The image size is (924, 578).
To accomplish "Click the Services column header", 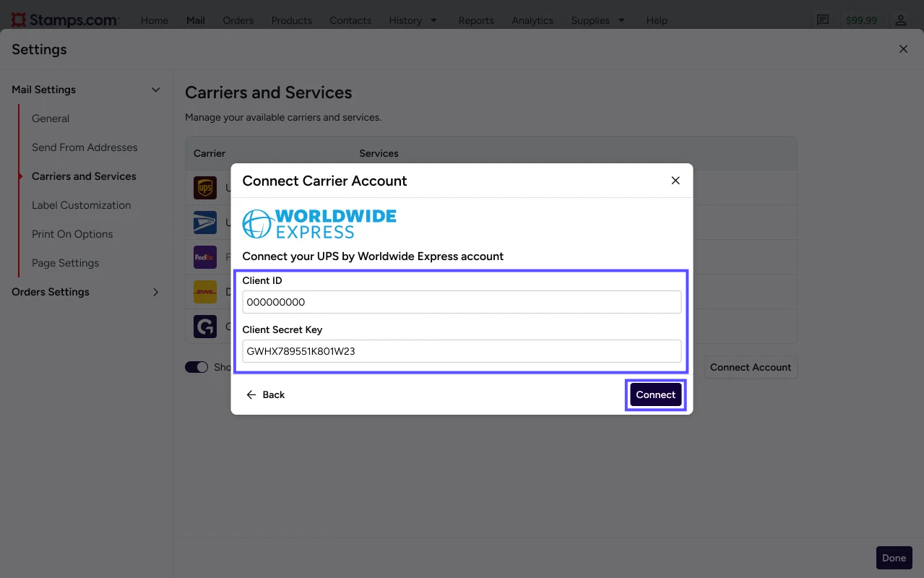I will 379,153.
